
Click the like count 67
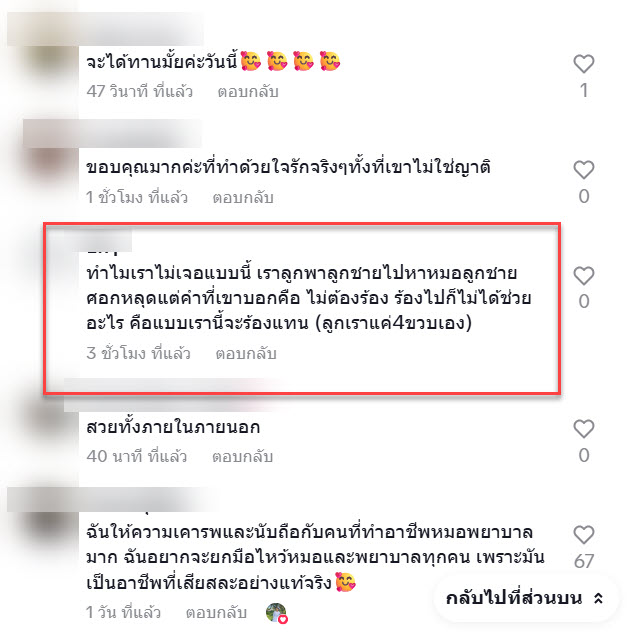[x=584, y=561]
